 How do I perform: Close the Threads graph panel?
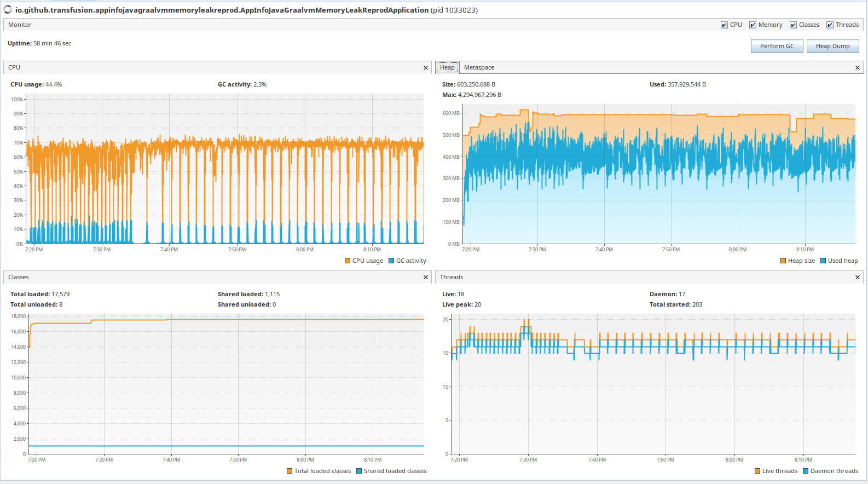click(858, 277)
